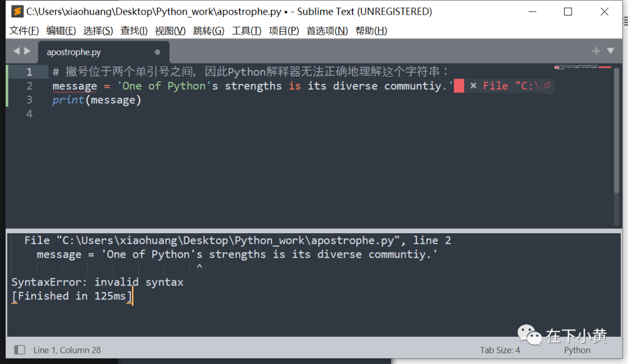Click the unsaved dot on apostrophe.py tab
Viewport: 628px width, 364px height.
(158, 52)
